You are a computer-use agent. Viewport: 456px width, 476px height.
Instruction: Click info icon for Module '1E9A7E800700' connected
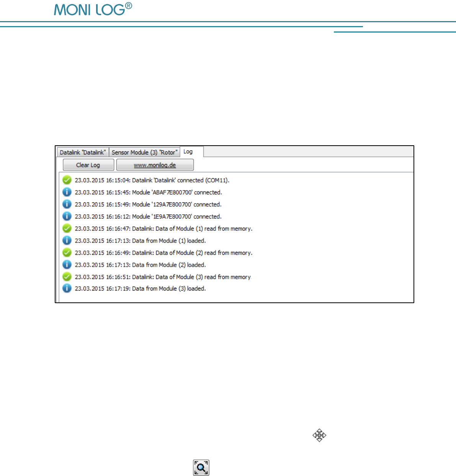pyautogui.click(x=67, y=216)
